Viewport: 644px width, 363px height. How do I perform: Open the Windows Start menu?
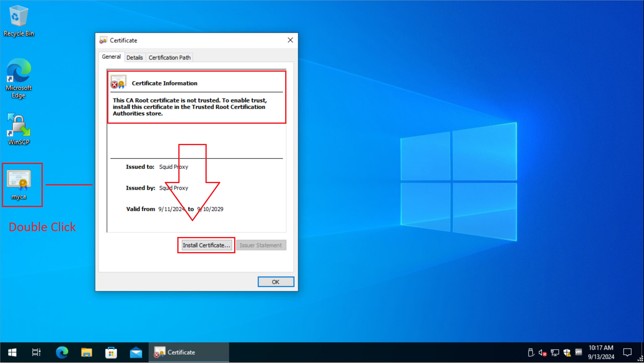(x=12, y=352)
